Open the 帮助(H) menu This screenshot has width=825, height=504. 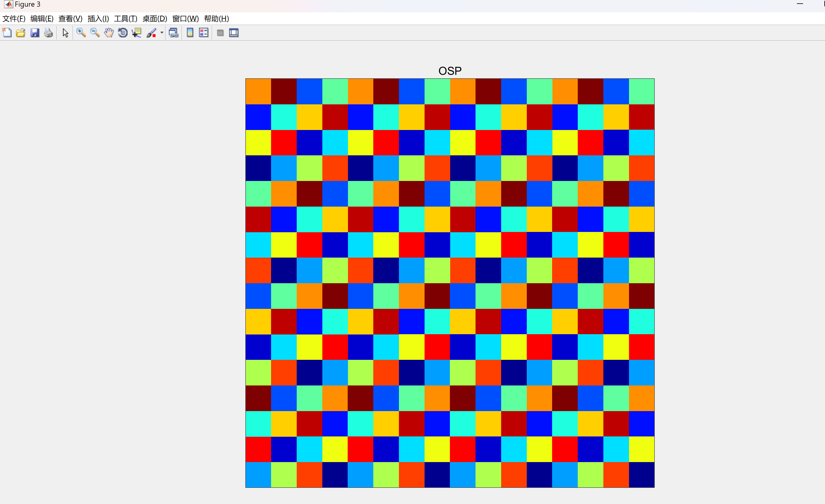coord(216,19)
